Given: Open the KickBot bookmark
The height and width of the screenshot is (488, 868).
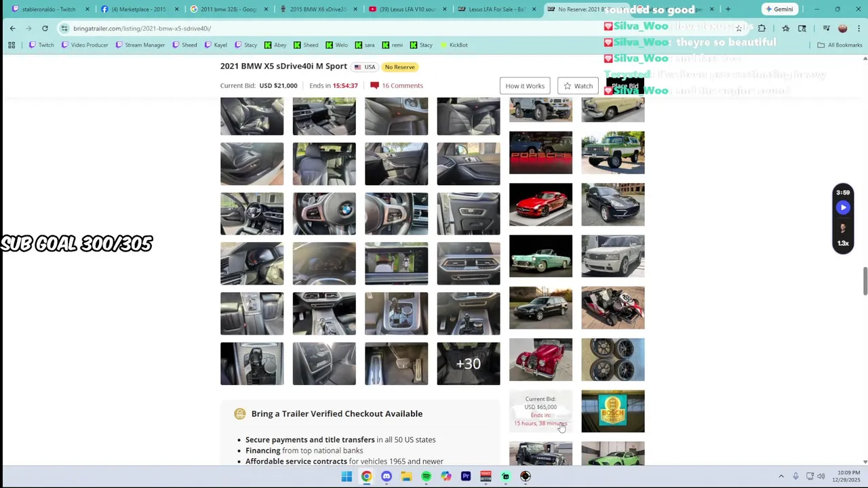Looking at the screenshot, I should pos(454,45).
